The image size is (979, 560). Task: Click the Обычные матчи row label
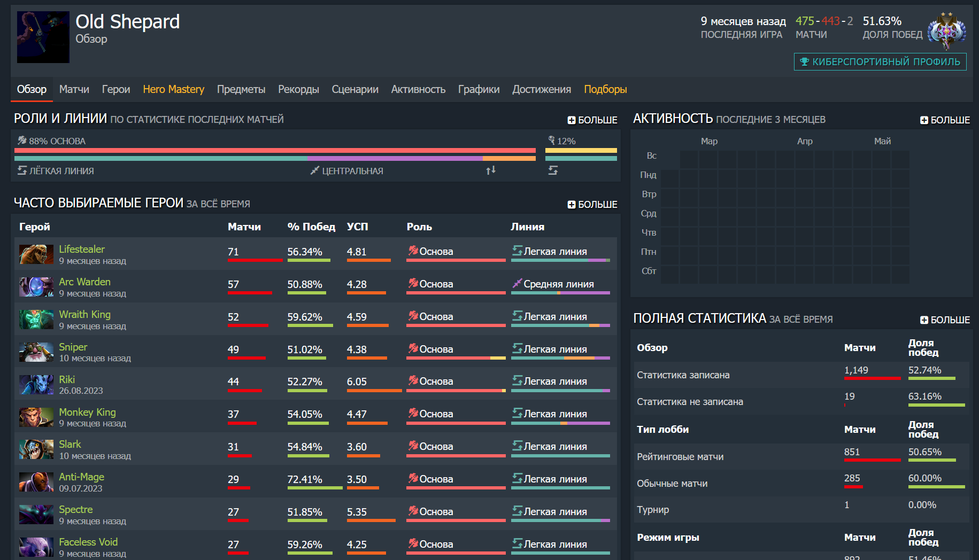pos(672,484)
